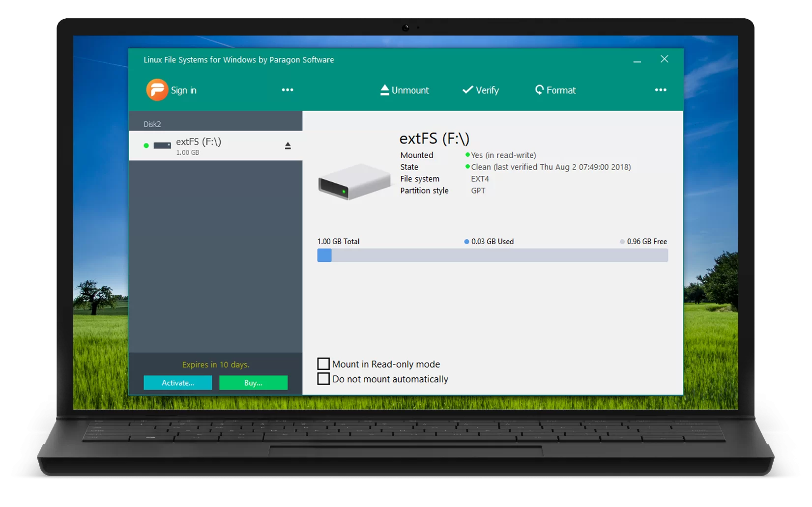The height and width of the screenshot is (507, 812).
Task: Expand the Disk2 section header
Action: coord(152,124)
